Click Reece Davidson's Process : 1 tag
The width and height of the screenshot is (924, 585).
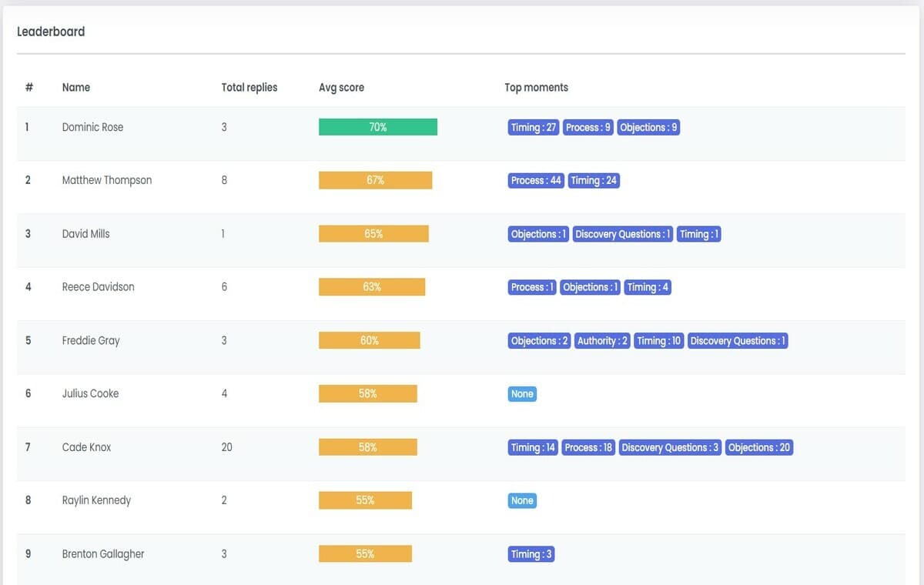click(532, 287)
